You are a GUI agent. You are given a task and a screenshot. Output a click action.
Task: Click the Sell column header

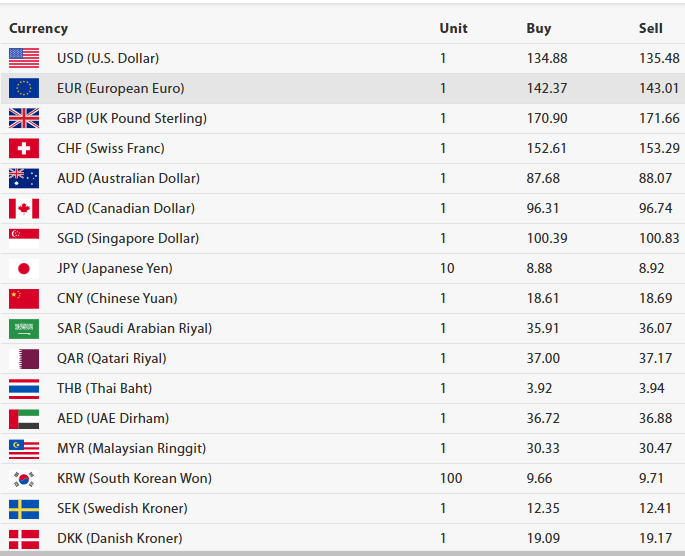point(650,28)
